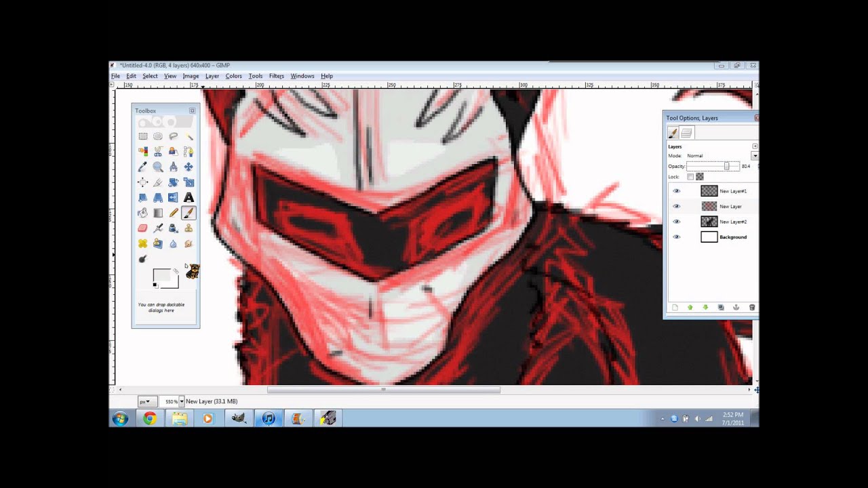This screenshot has width=868, height=488.
Task: Select the Clone stamp tool
Action: pyautogui.click(x=189, y=228)
